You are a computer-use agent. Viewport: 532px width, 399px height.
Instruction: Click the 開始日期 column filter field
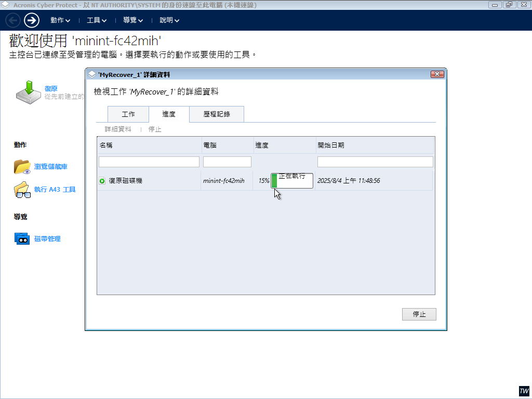pyautogui.click(x=375, y=162)
